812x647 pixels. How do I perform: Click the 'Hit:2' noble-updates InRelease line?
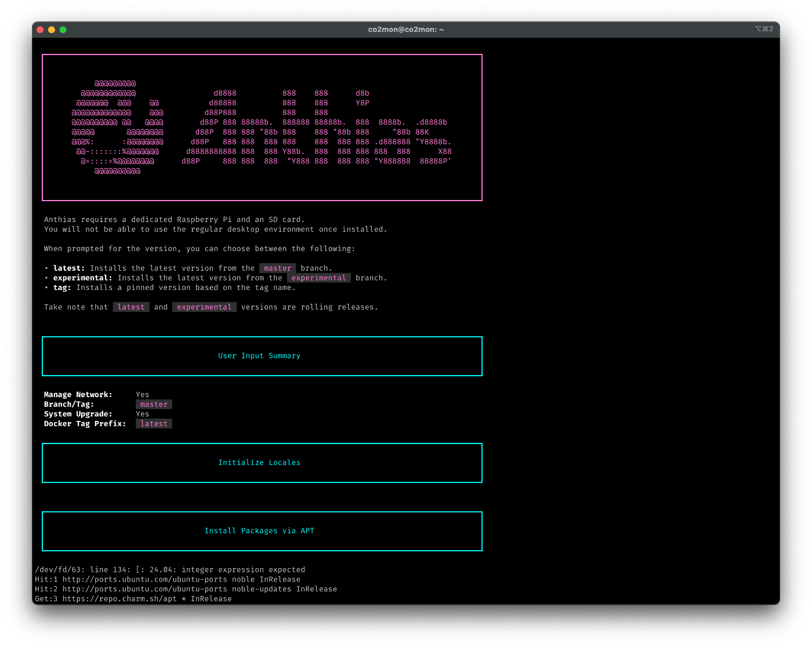186,589
